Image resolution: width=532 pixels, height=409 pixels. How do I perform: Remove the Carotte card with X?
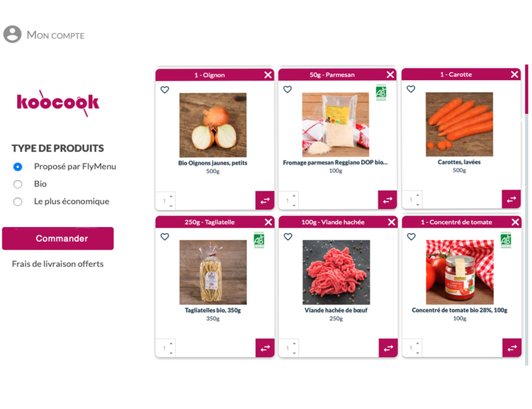pyautogui.click(x=514, y=74)
